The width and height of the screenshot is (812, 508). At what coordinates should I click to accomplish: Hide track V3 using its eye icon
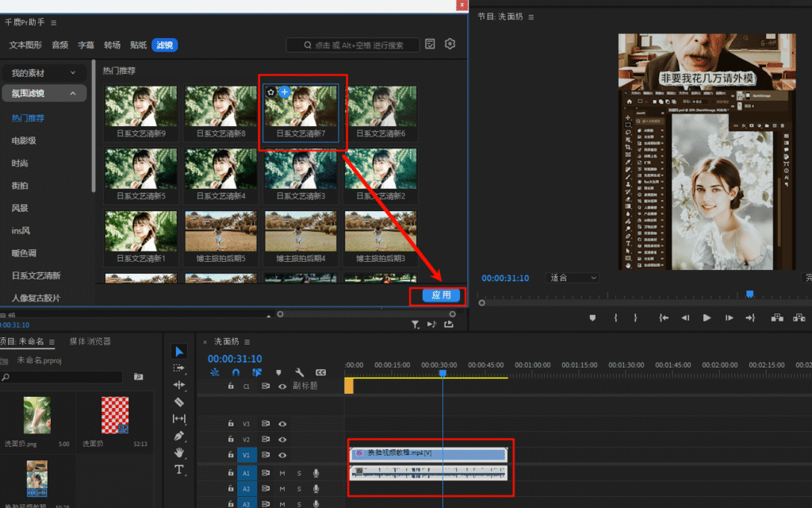pyautogui.click(x=282, y=424)
